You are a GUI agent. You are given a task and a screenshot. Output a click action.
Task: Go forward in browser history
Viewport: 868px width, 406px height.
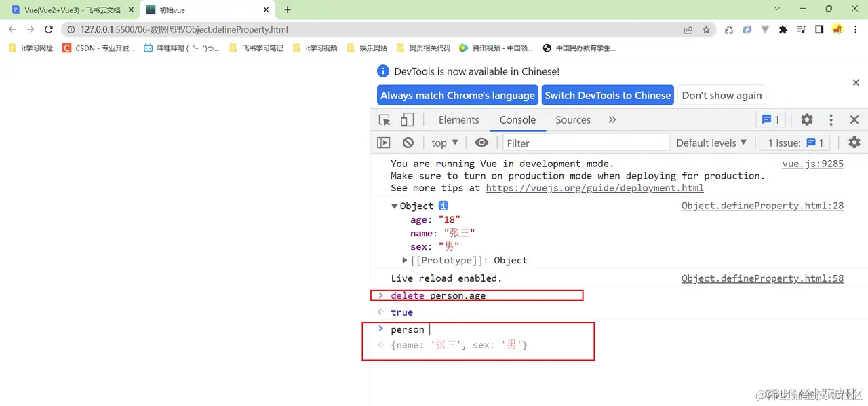point(31,30)
